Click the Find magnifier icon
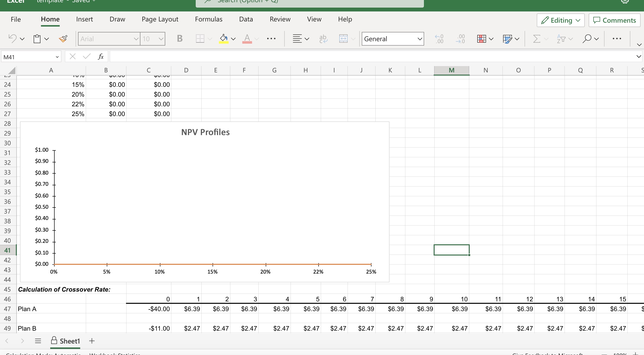644x355 pixels. 586,39
